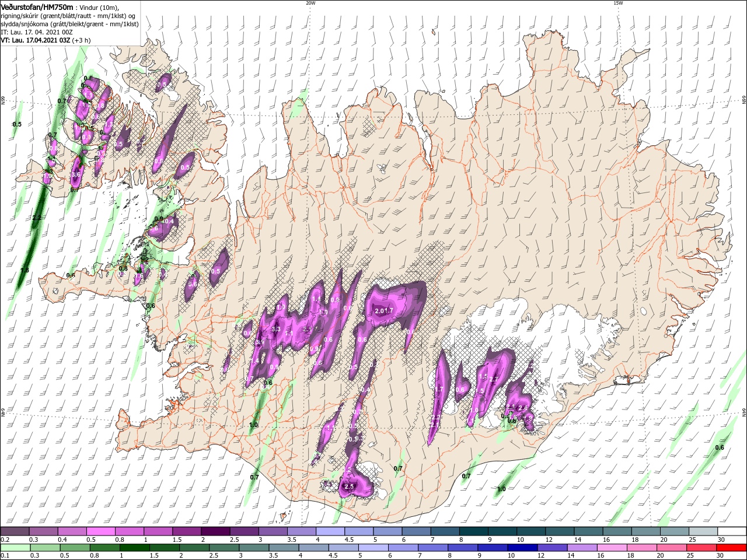Viewport: 747px width, 560px height.
Task: Click the bright pink 0.5 snow legend swatch
Action: click(100, 531)
